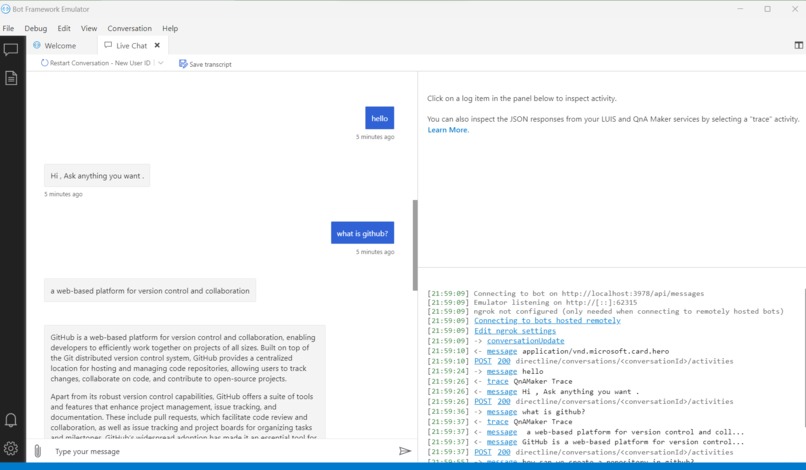Inspect 'message a web-based platform' log entry
This screenshot has width=806, height=470.
pyautogui.click(x=502, y=432)
